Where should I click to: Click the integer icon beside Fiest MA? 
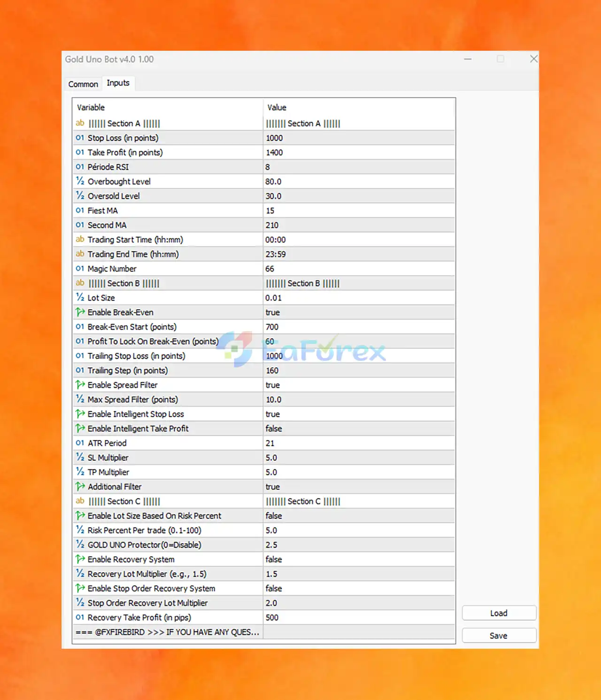click(80, 210)
